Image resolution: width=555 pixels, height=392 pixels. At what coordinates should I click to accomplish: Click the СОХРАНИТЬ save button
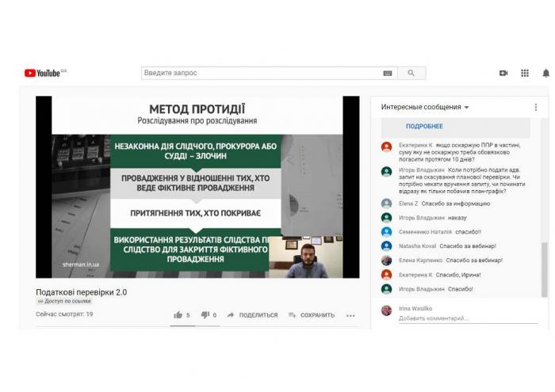coord(312,314)
